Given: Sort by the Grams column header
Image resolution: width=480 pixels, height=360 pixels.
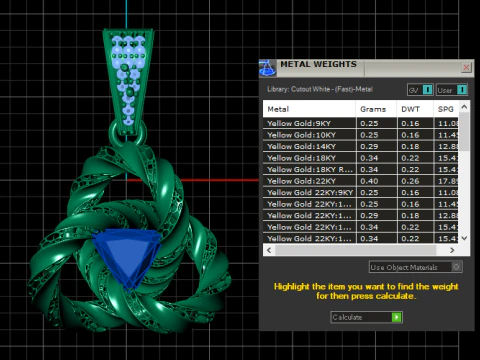Looking at the screenshot, I should (376, 109).
